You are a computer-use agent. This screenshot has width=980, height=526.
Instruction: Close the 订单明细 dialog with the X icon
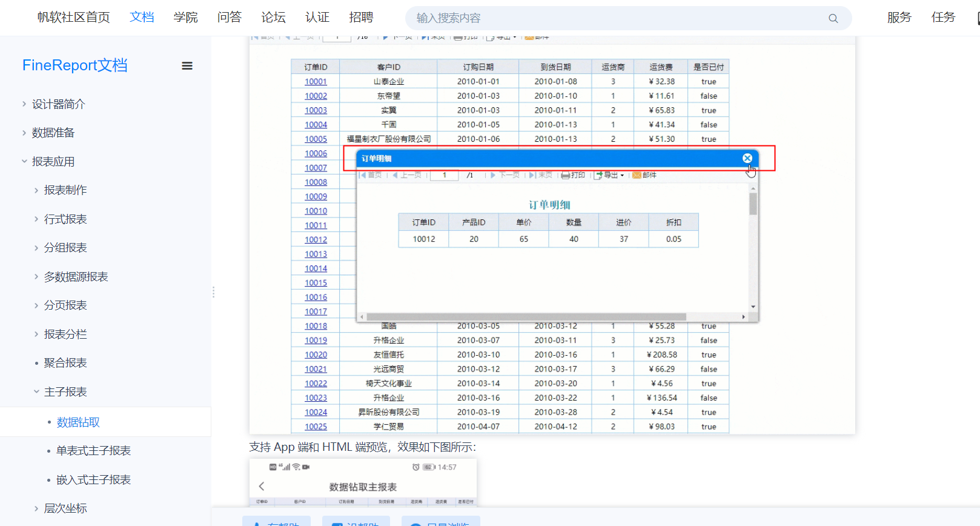pyautogui.click(x=747, y=158)
